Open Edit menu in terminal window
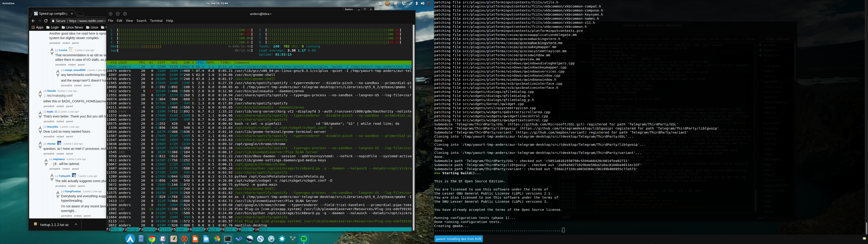The width and height of the screenshot is (868, 244). tap(120, 21)
